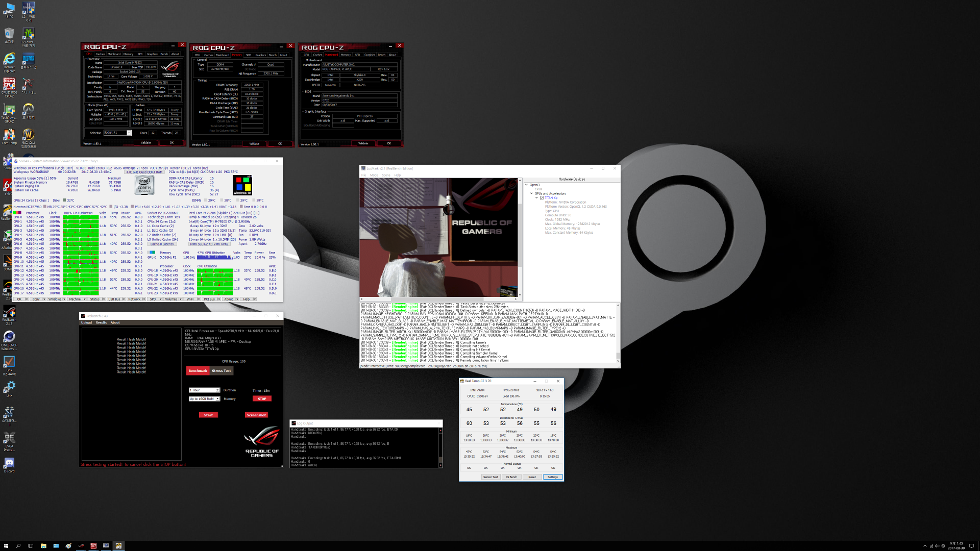Select the Benchmark mode in RealBench
The image size is (980, 551).
(x=198, y=371)
